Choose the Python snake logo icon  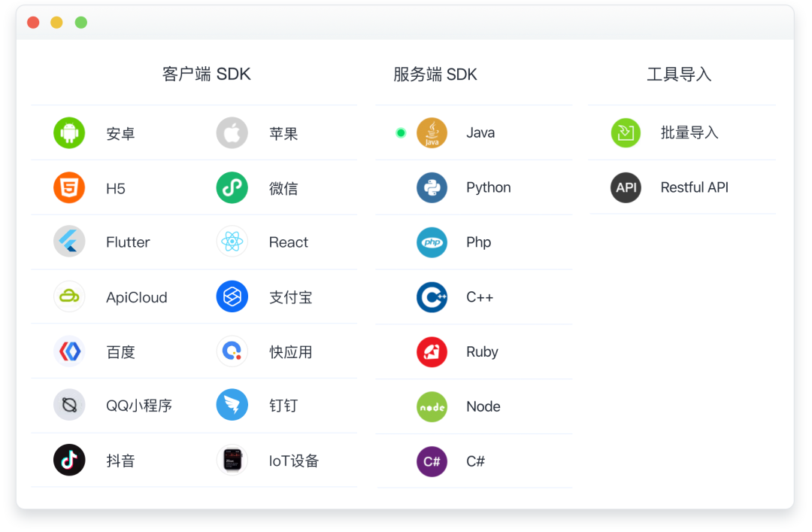point(432,188)
